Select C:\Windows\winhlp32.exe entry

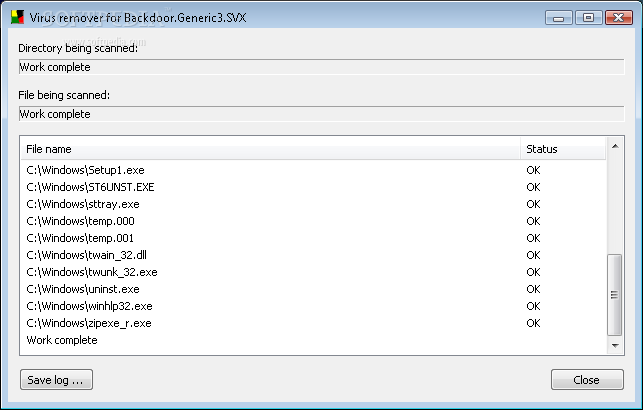pos(89,306)
